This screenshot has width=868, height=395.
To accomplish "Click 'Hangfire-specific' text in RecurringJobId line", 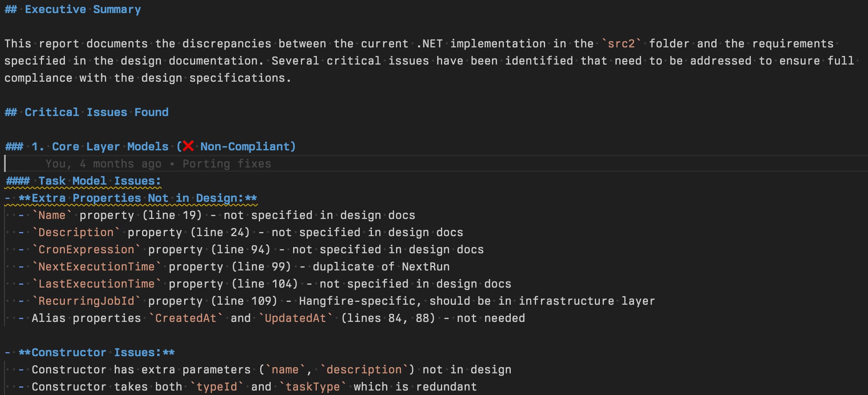I will click(x=357, y=301).
